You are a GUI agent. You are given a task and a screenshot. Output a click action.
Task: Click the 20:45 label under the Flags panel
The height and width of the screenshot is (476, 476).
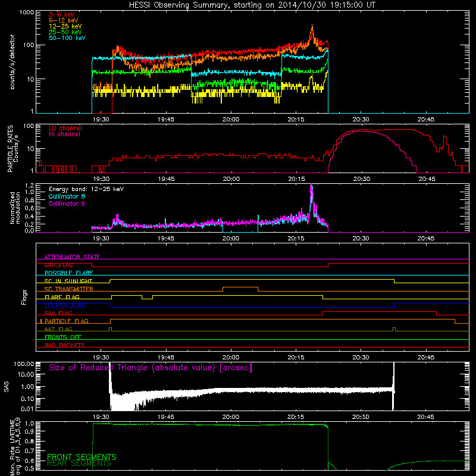click(x=425, y=358)
